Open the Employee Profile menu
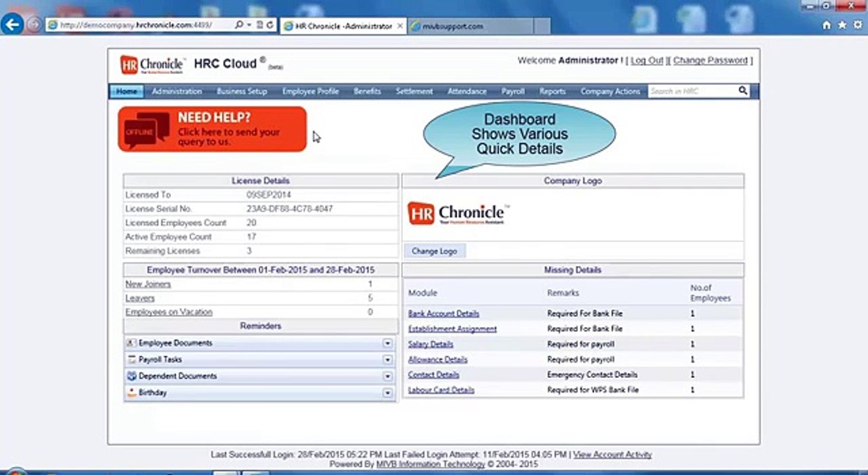The width and height of the screenshot is (868, 475). [311, 92]
